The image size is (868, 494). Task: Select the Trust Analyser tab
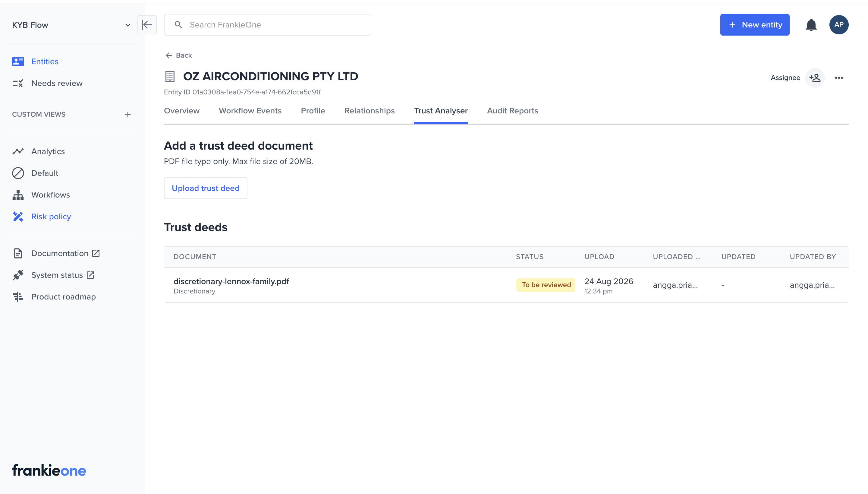pyautogui.click(x=441, y=111)
